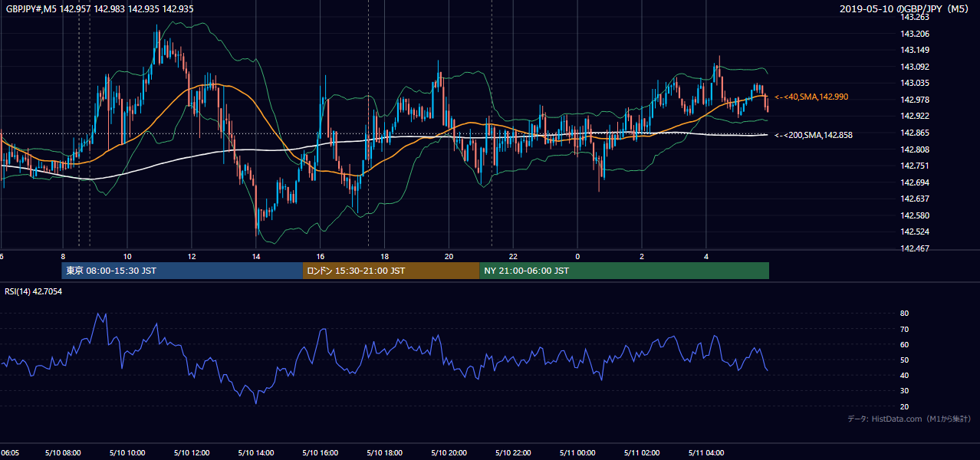Click hour label 22 under the price chart
Screen dimensions: 980x460
click(514, 256)
